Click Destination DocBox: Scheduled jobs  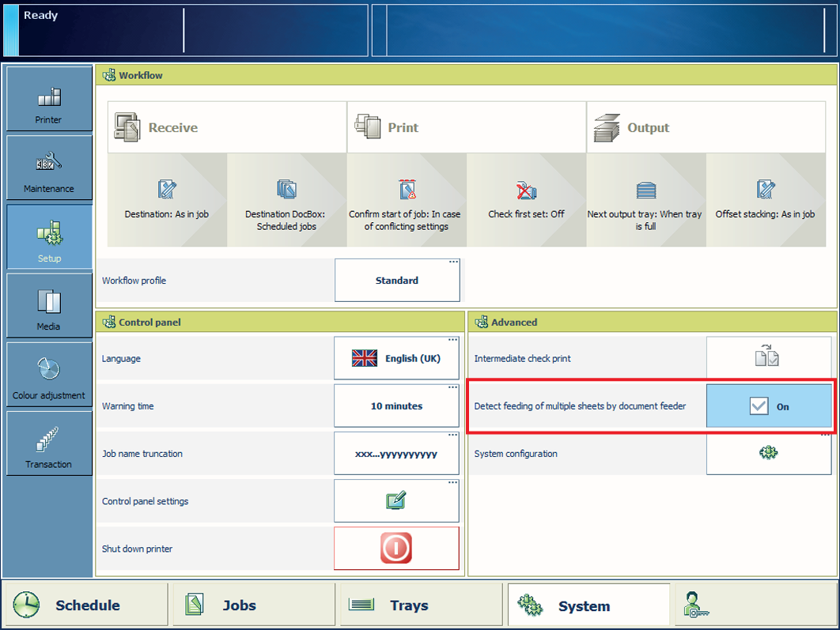[286, 199]
